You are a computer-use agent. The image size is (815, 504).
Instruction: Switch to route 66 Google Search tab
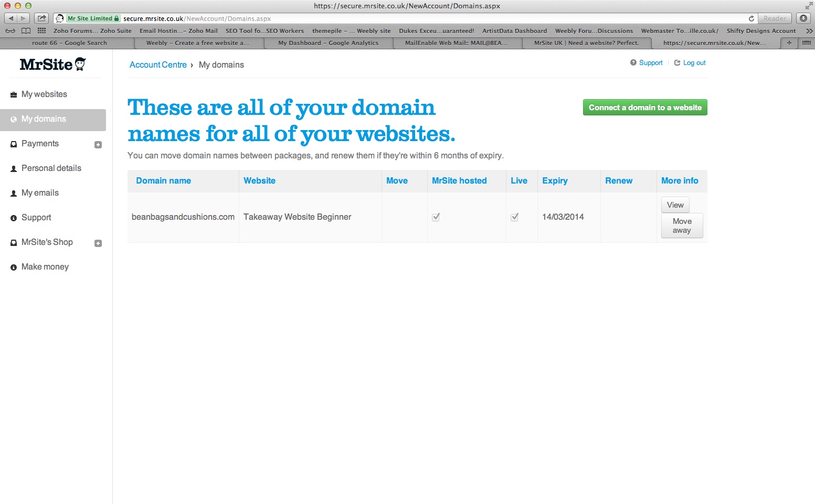point(69,43)
